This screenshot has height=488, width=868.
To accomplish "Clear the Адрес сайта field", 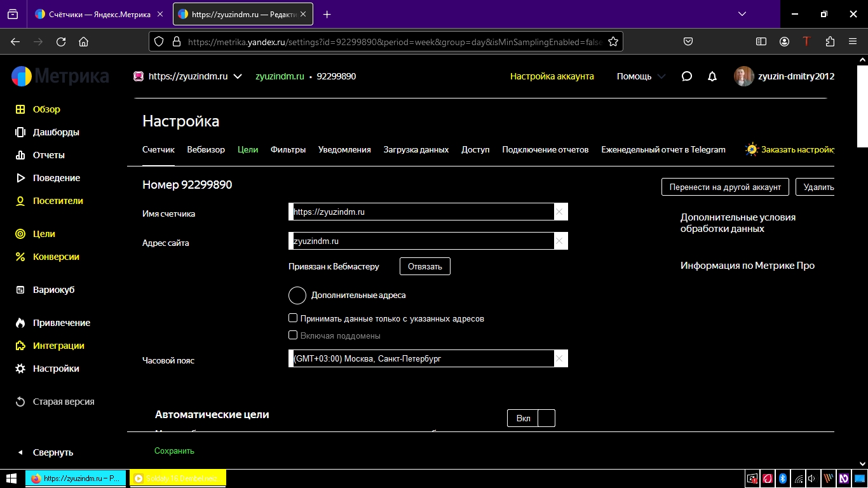I will coord(559,241).
